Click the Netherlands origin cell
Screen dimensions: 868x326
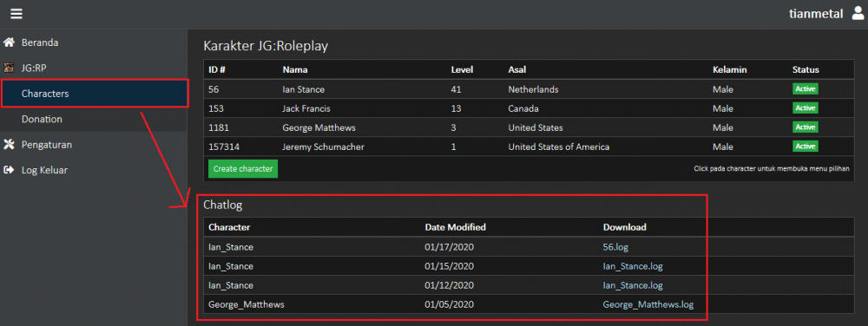533,89
